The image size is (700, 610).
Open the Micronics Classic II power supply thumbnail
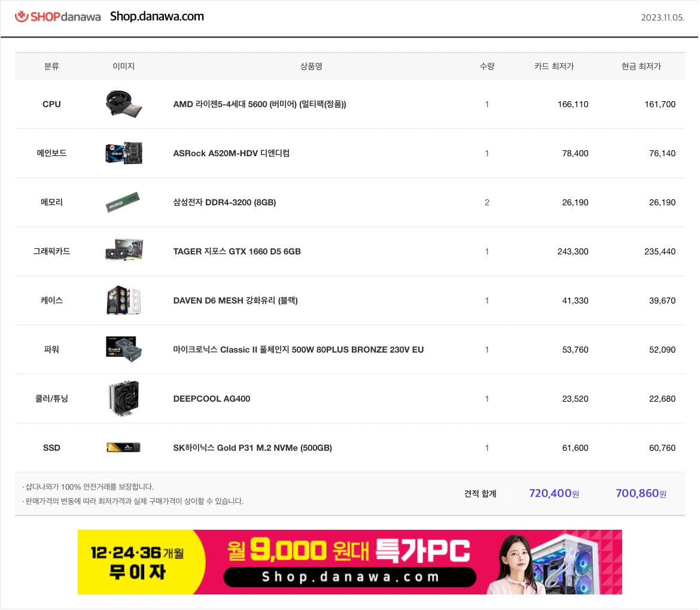click(x=124, y=349)
